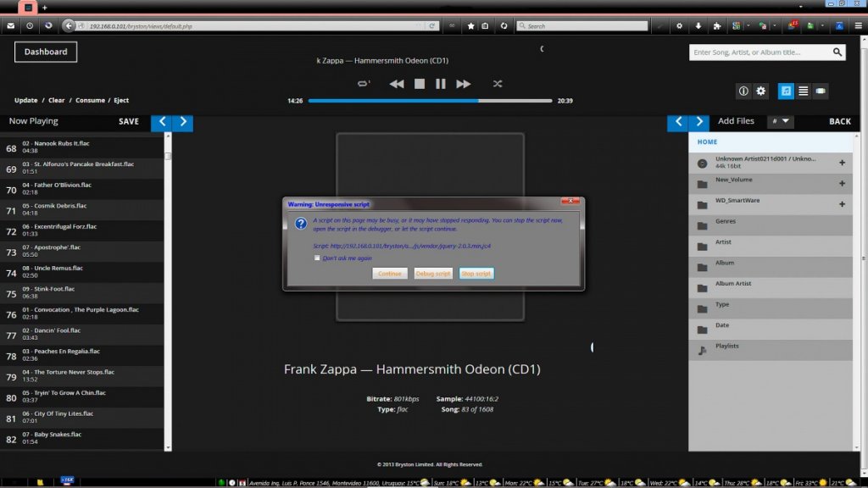Add New_Volume with plus icon
Screen dimensions: 868x488
pos(842,183)
